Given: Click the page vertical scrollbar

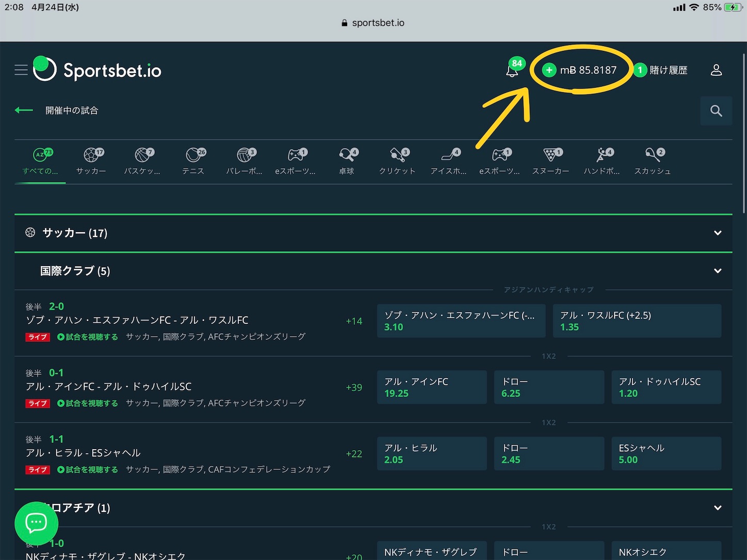Looking at the screenshot, I should [743, 133].
